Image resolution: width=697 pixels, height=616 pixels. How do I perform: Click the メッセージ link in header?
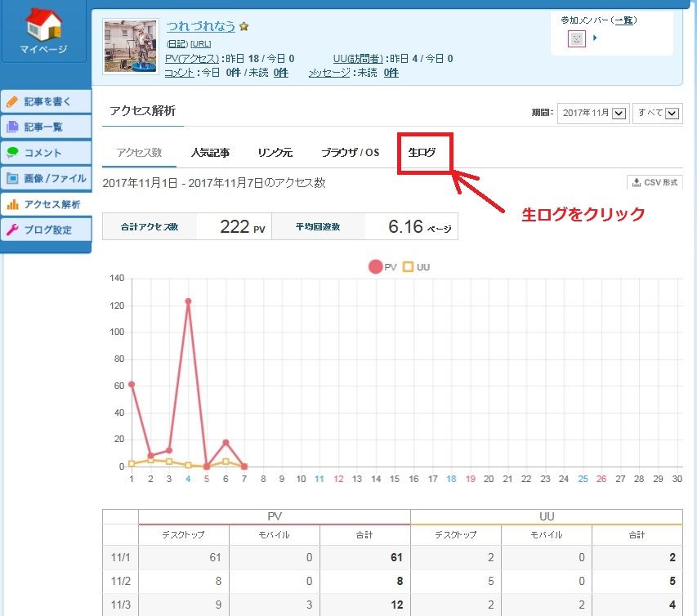(329, 73)
